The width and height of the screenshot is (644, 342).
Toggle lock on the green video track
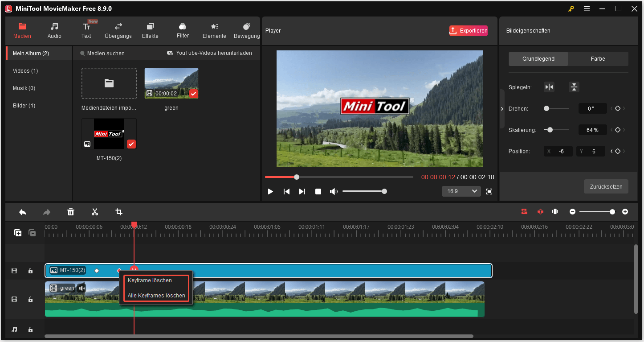30,299
